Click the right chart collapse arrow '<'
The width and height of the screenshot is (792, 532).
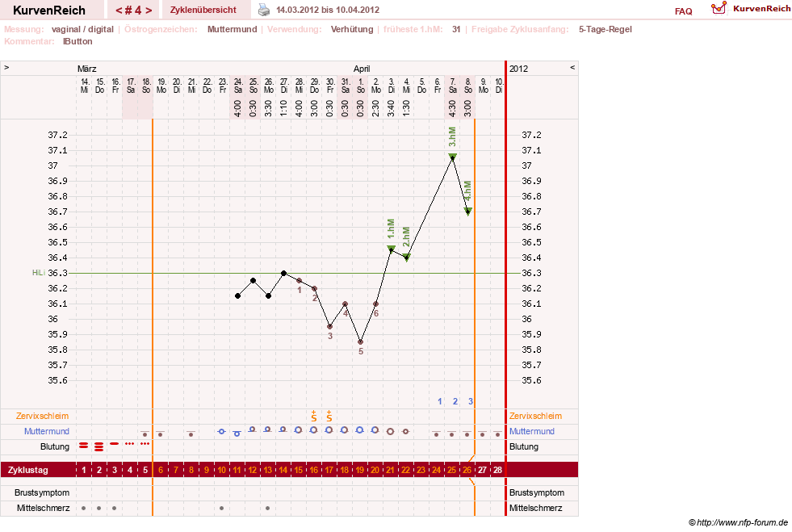[x=572, y=67]
